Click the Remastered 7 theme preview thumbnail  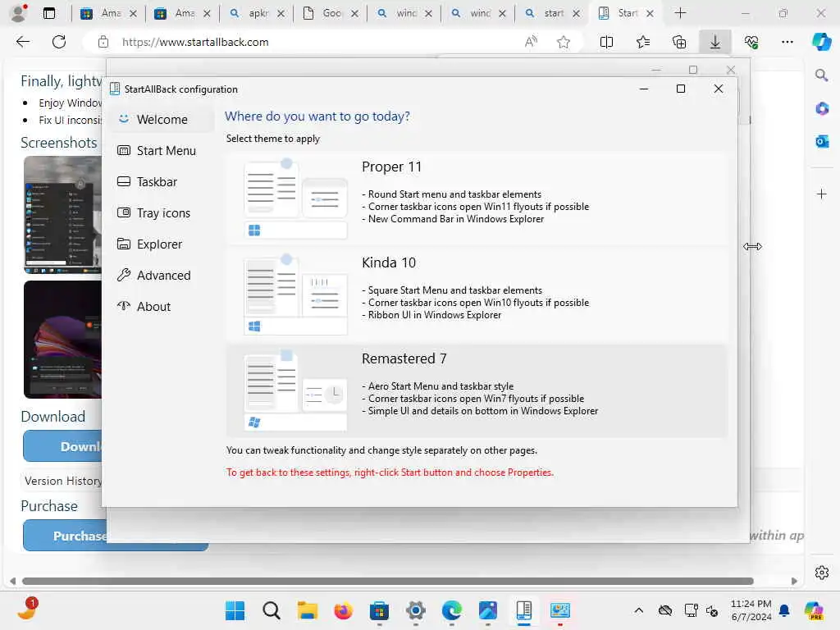[x=295, y=390]
